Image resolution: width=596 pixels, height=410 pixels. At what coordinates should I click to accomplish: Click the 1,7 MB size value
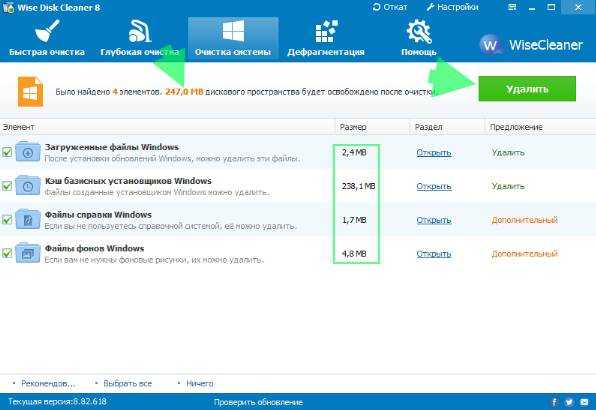354,220
